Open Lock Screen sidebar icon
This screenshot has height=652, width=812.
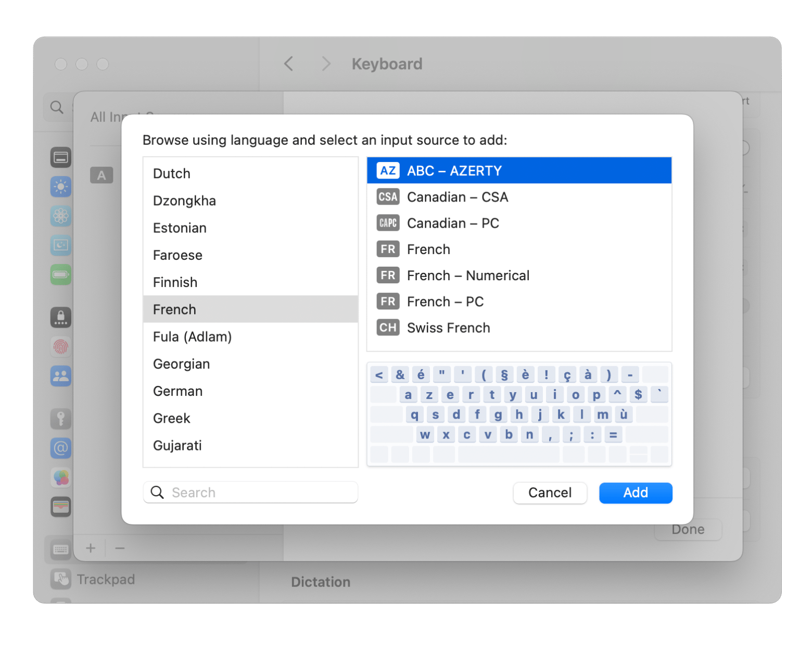coord(61,317)
